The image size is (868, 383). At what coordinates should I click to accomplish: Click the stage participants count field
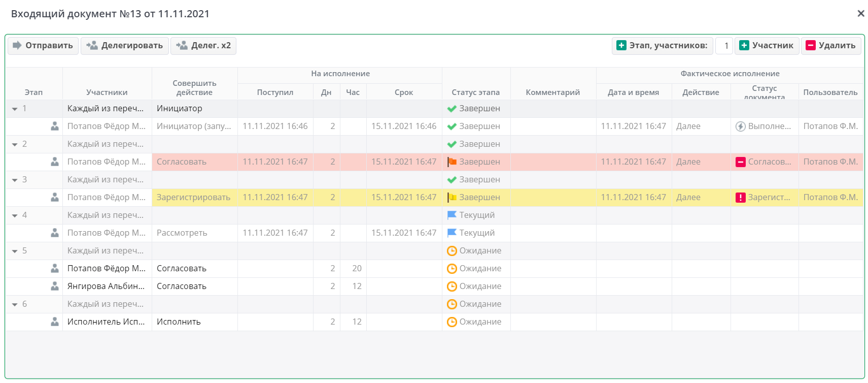724,46
